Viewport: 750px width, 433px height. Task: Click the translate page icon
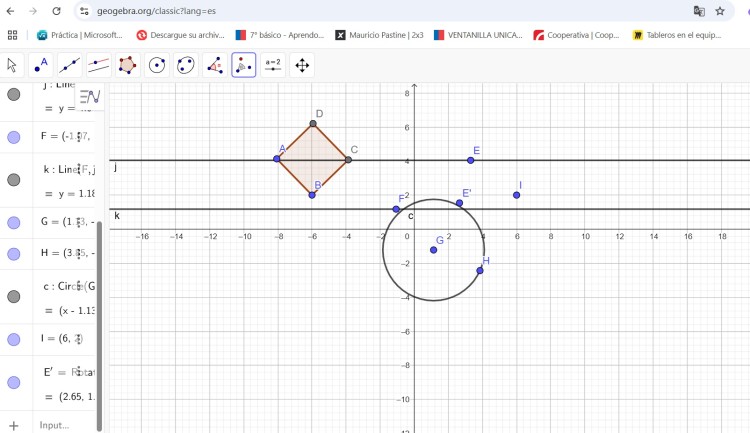click(x=699, y=11)
